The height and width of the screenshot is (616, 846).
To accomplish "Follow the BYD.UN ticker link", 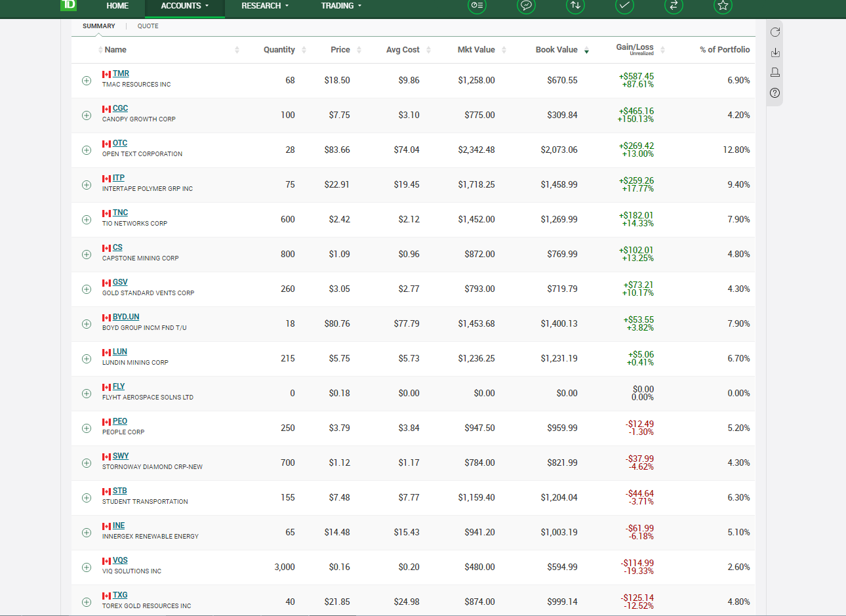I will point(127,316).
